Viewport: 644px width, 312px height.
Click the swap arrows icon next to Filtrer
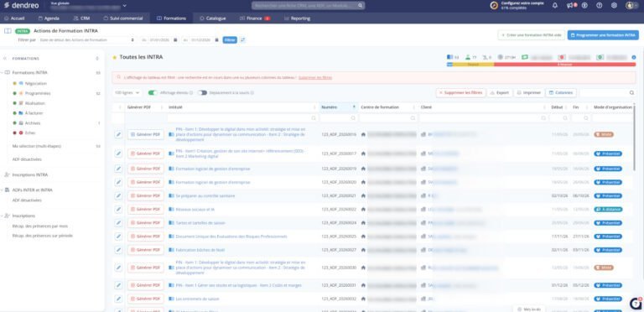242,39
